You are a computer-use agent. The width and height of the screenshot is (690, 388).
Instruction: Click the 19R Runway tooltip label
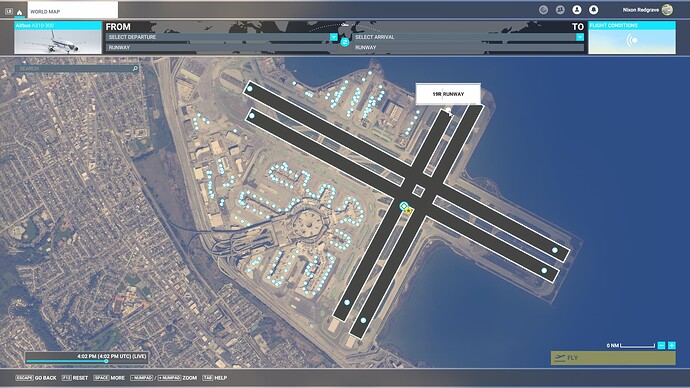point(448,94)
